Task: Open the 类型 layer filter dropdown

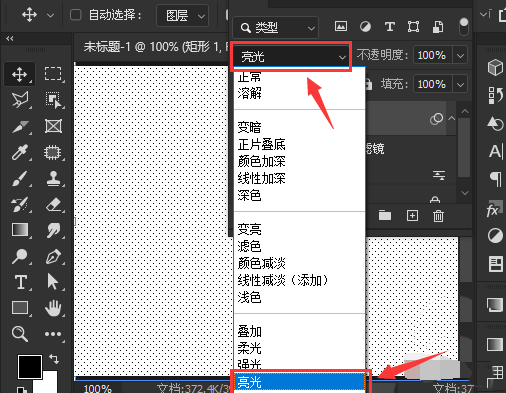Action: coord(275,27)
